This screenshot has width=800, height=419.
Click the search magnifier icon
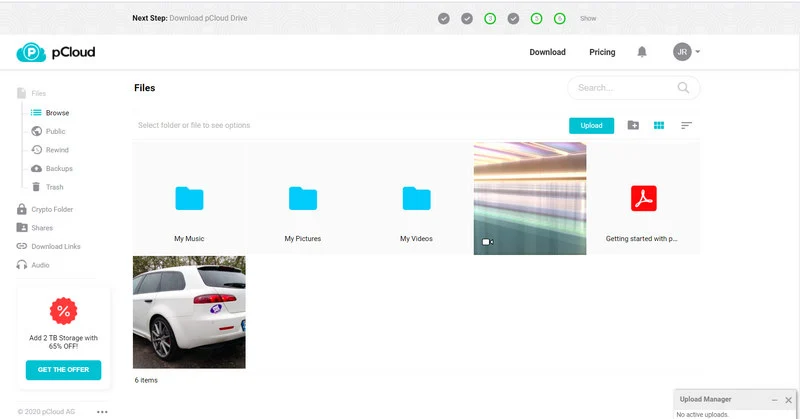pos(683,88)
